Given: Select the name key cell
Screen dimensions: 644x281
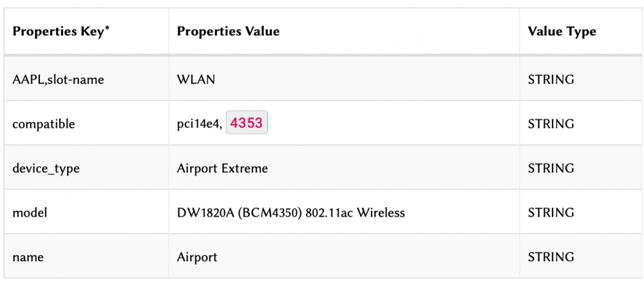Looking at the screenshot, I should coord(28,257).
